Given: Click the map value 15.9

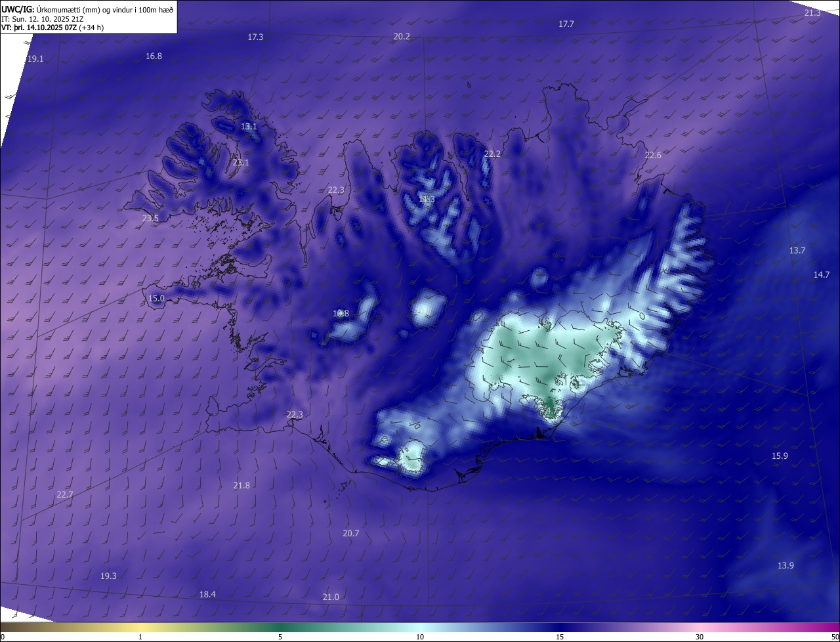Looking at the screenshot, I should pos(780,456).
